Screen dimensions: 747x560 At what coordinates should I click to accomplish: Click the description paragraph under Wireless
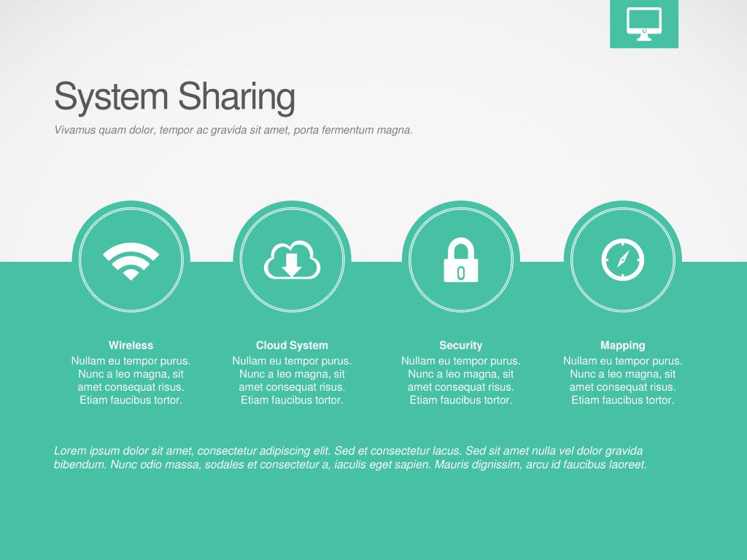[x=131, y=381]
